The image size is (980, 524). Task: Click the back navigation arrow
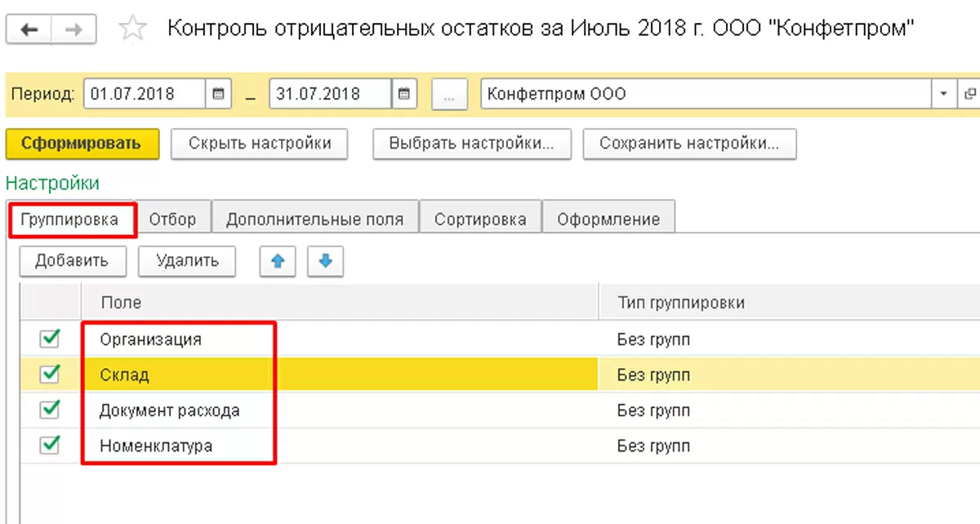click(29, 30)
